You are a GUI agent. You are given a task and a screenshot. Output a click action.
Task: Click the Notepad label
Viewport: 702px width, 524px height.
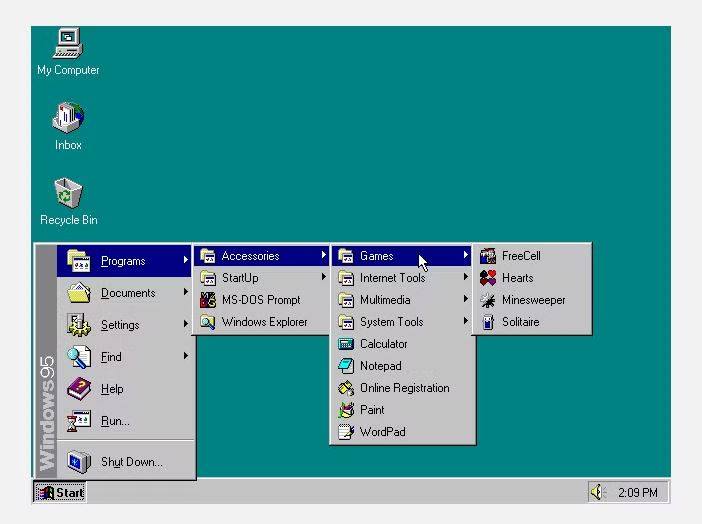point(381,366)
